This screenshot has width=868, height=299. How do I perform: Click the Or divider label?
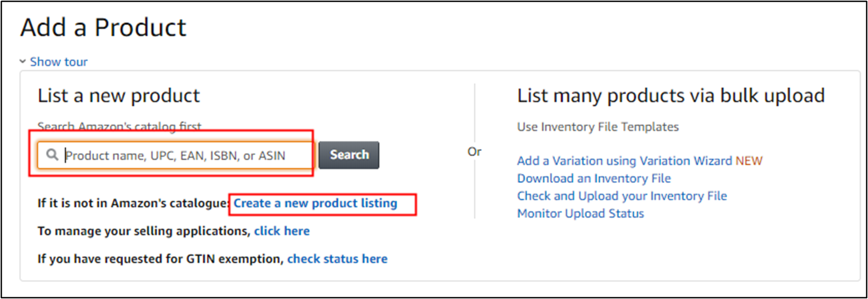tap(474, 151)
